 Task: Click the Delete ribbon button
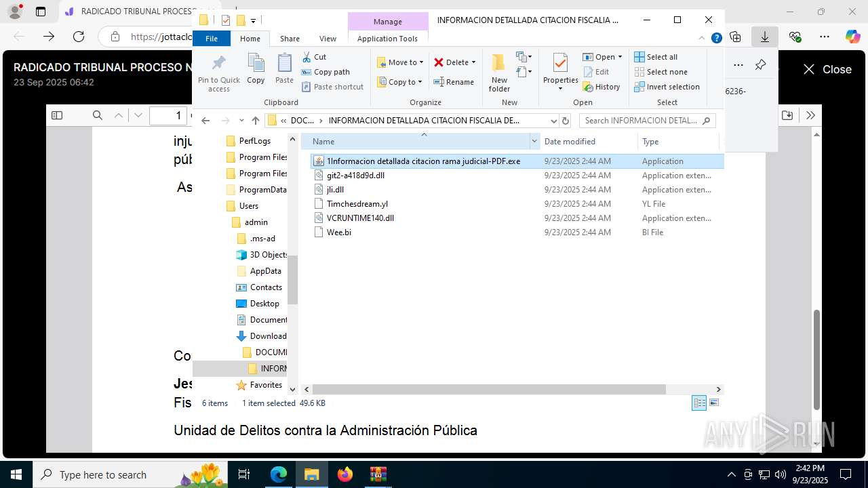pyautogui.click(x=454, y=62)
